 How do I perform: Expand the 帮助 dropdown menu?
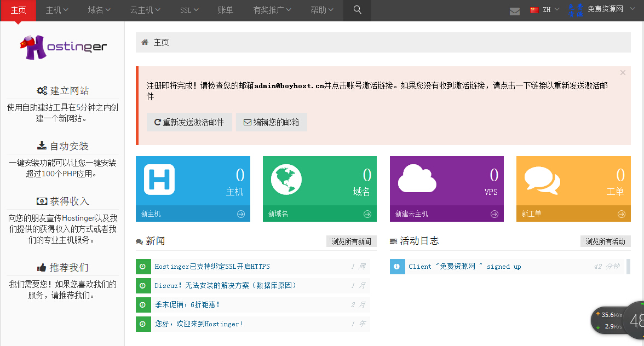tap(321, 10)
